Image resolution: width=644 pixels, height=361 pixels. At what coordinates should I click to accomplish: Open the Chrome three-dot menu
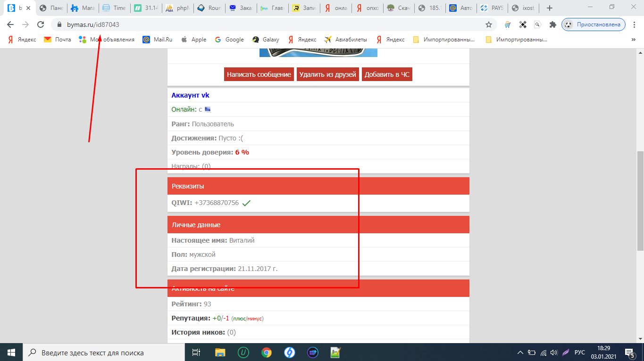(x=634, y=25)
